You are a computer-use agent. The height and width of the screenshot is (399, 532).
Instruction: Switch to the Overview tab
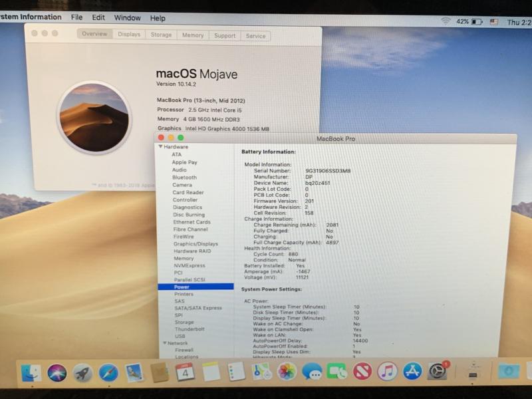(94, 34)
